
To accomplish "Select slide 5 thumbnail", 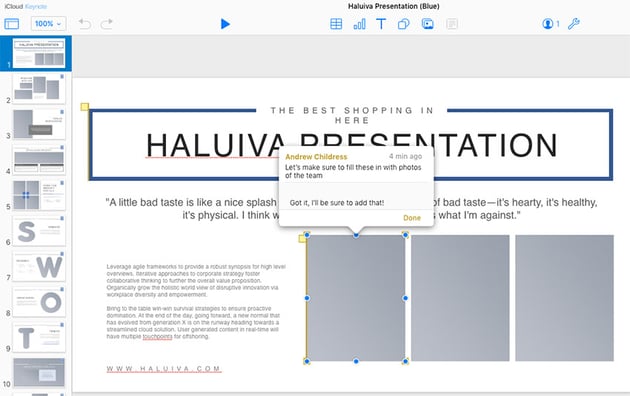I will [x=39, y=195].
